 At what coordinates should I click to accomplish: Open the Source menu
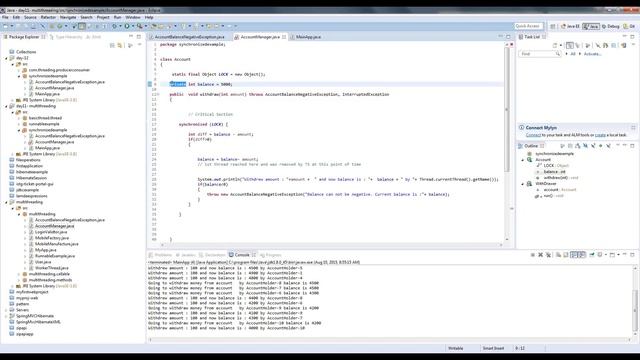(x=30, y=18)
